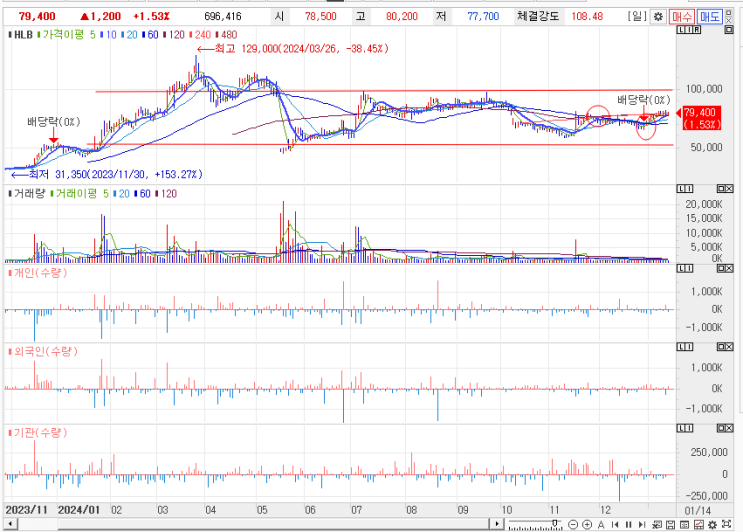This screenshot has width=743, height=532.
Task: Toggle I button on 외국인(수량) panel
Action: [x=689, y=347]
